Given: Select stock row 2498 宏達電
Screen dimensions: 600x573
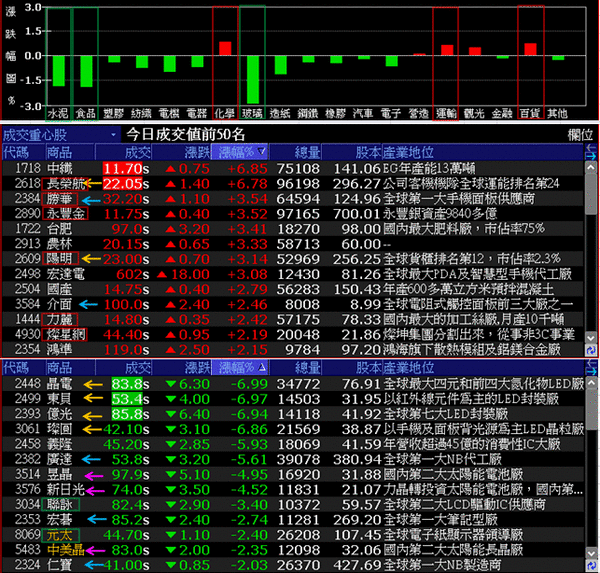Looking at the screenshot, I should [293, 274].
